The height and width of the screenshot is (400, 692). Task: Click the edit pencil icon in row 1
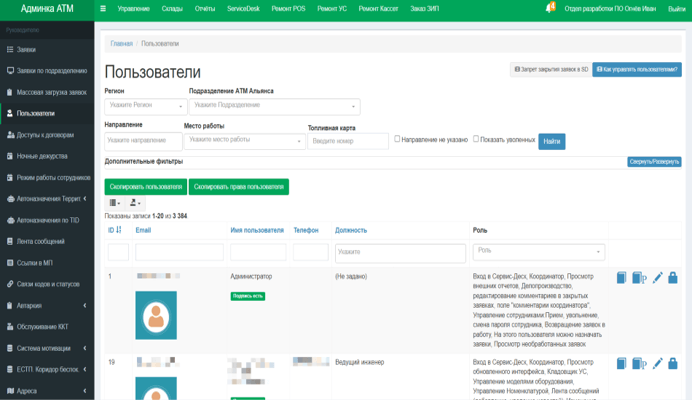pos(658,278)
